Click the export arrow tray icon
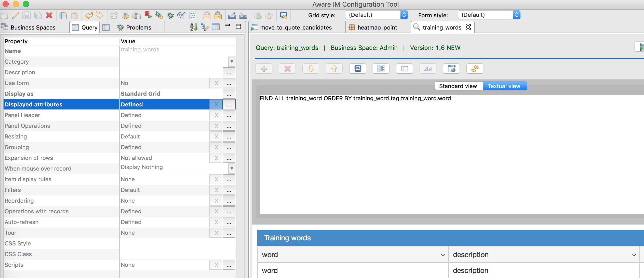Viewport: 644px width, 278px height. pos(232,16)
